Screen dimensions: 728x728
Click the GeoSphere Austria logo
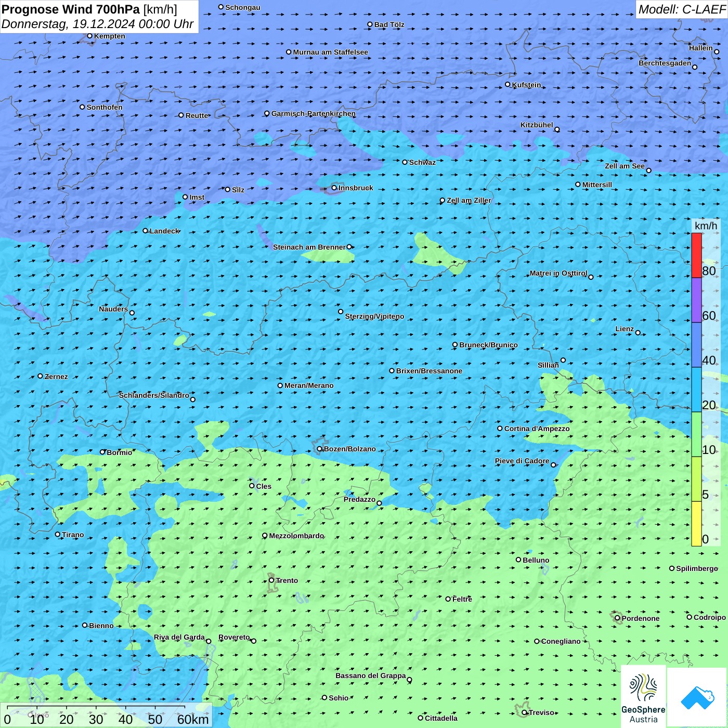(643, 696)
